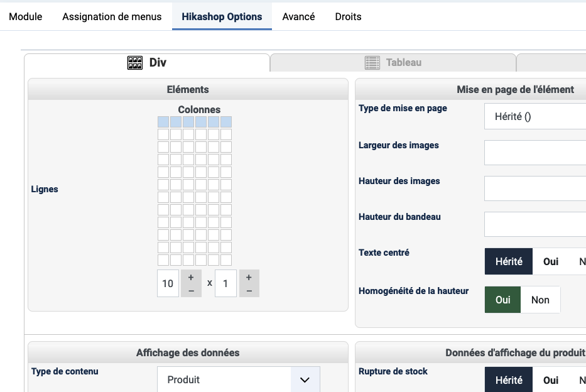The width and height of the screenshot is (586, 392).
Task: Open the Droits tab
Action: point(348,17)
